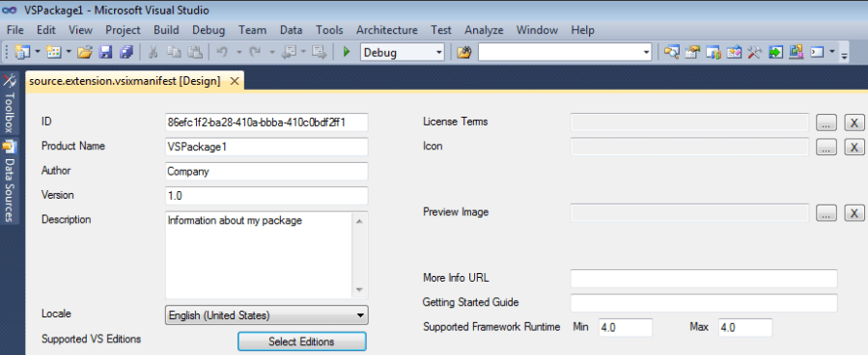Browse for License Terms file (...)
The width and height of the screenshot is (868, 355).
(x=826, y=123)
